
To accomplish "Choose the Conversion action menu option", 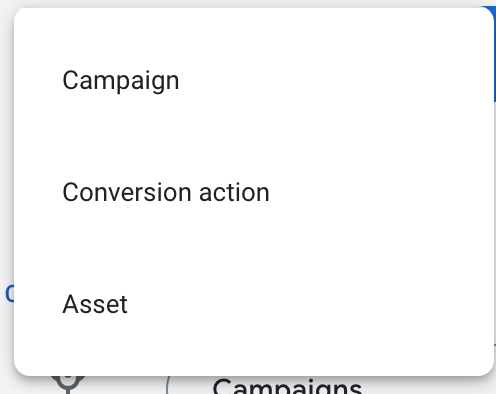I will [x=254, y=192].
